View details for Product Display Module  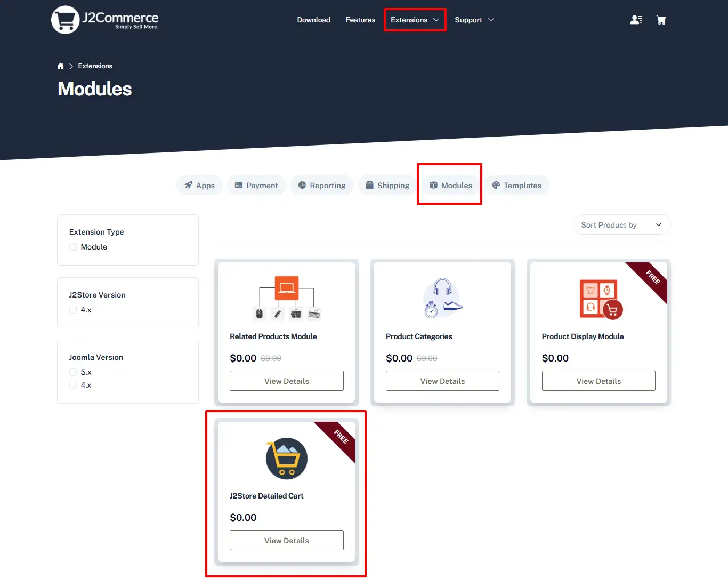click(x=598, y=381)
